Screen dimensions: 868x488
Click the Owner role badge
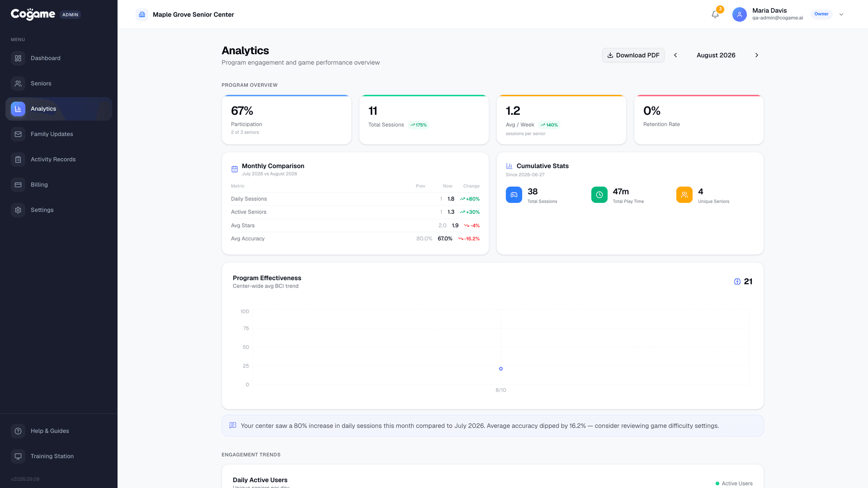pos(821,14)
